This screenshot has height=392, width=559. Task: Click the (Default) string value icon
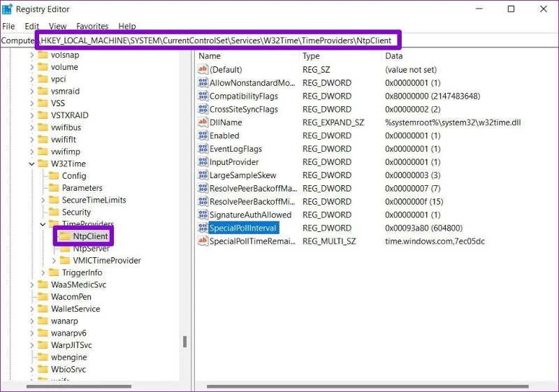click(x=203, y=69)
